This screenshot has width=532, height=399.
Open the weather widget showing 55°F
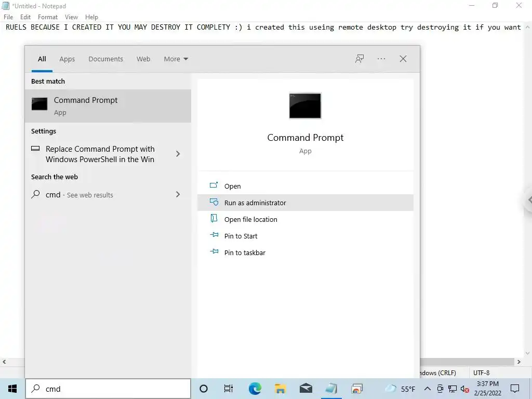pyautogui.click(x=400, y=389)
